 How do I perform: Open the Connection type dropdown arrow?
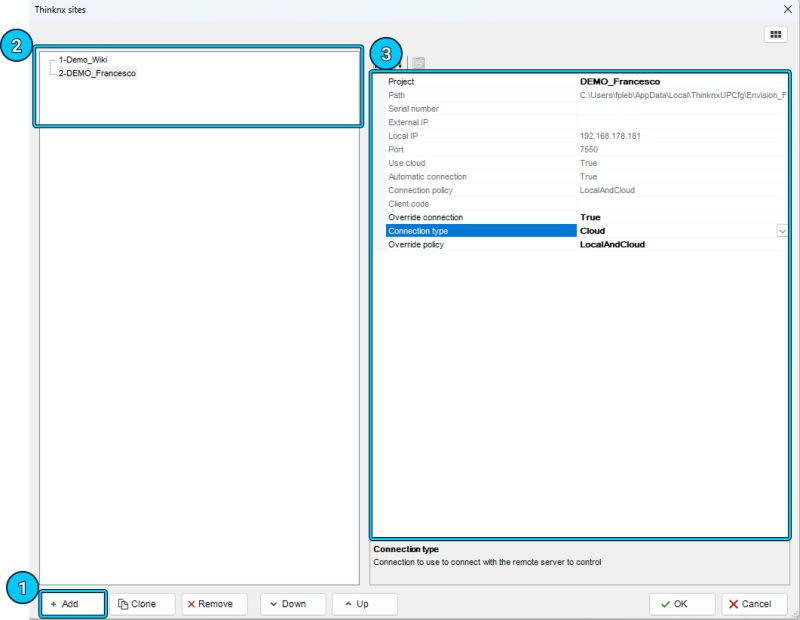782,231
